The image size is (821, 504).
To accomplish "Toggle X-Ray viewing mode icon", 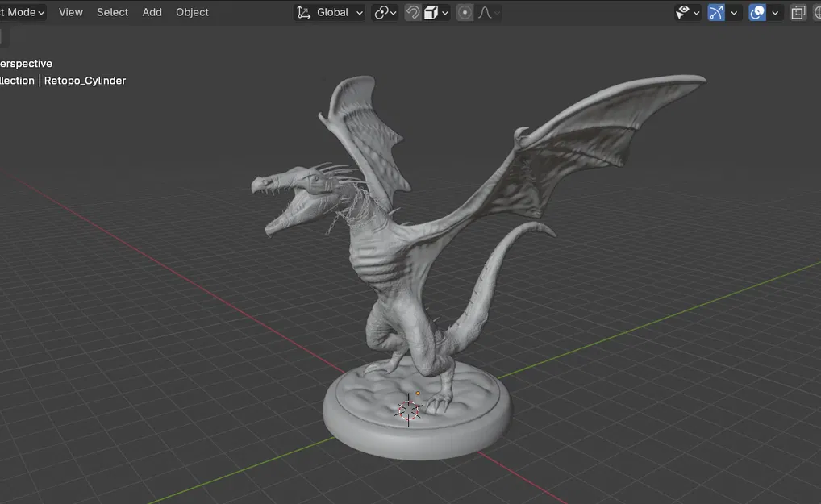I will (x=798, y=11).
